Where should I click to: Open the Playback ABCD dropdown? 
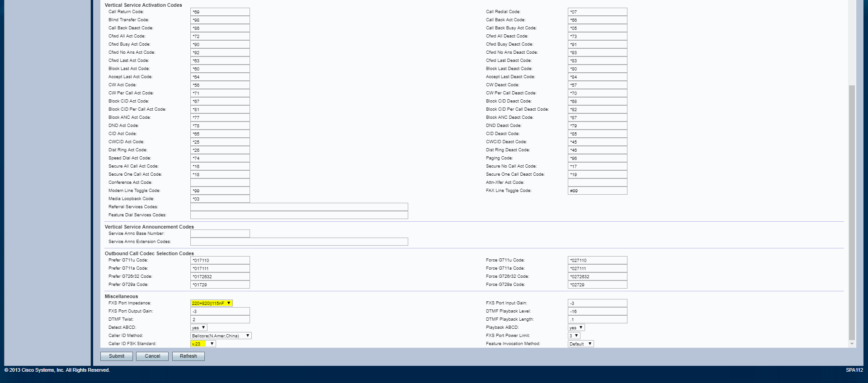[576, 327]
